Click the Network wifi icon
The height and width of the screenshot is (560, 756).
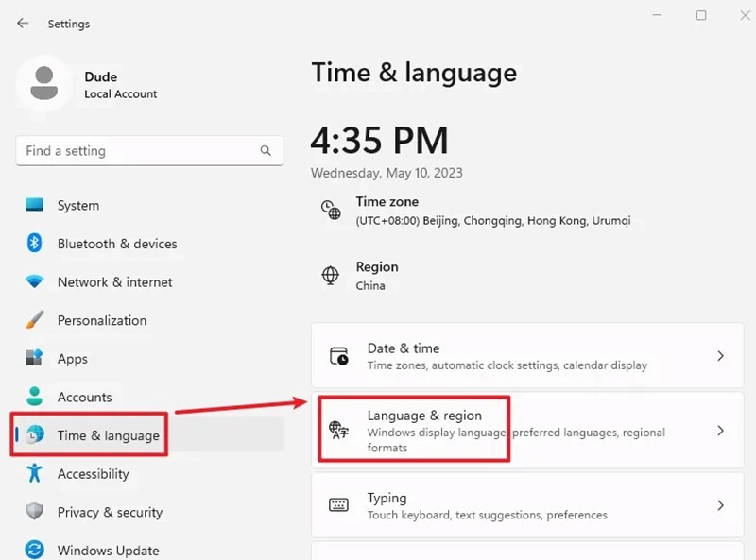click(34, 281)
